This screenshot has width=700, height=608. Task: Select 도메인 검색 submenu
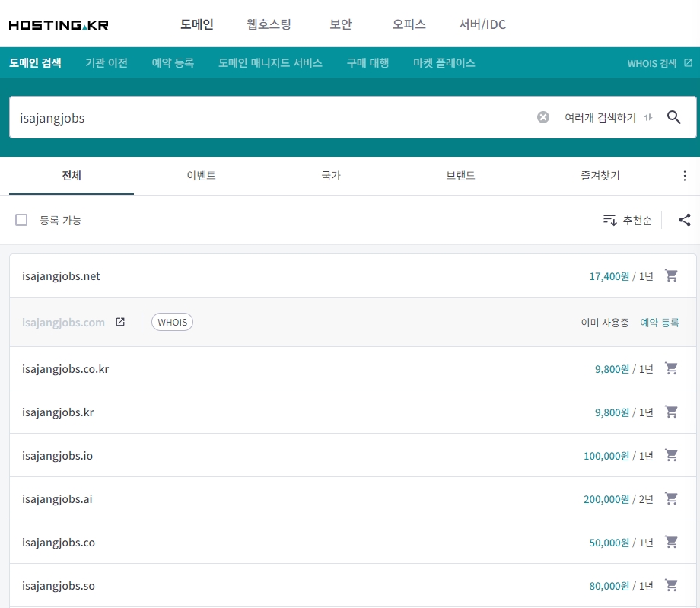(35, 63)
